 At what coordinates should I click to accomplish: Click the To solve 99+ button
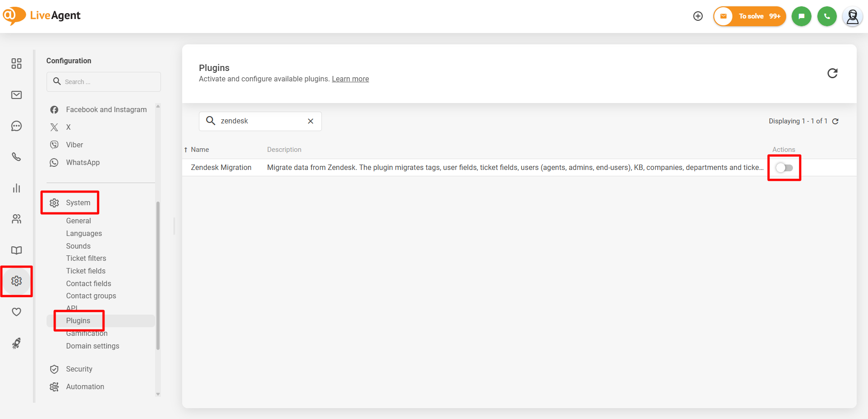750,16
